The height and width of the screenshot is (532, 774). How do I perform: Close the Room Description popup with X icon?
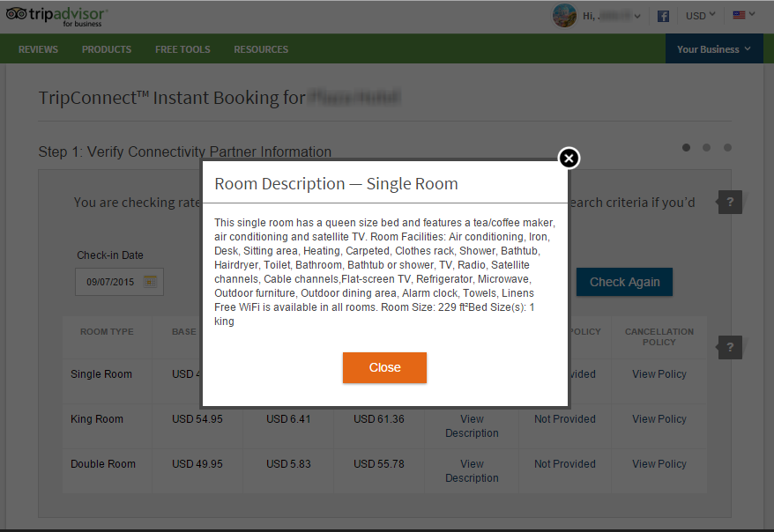click(569, 159)
